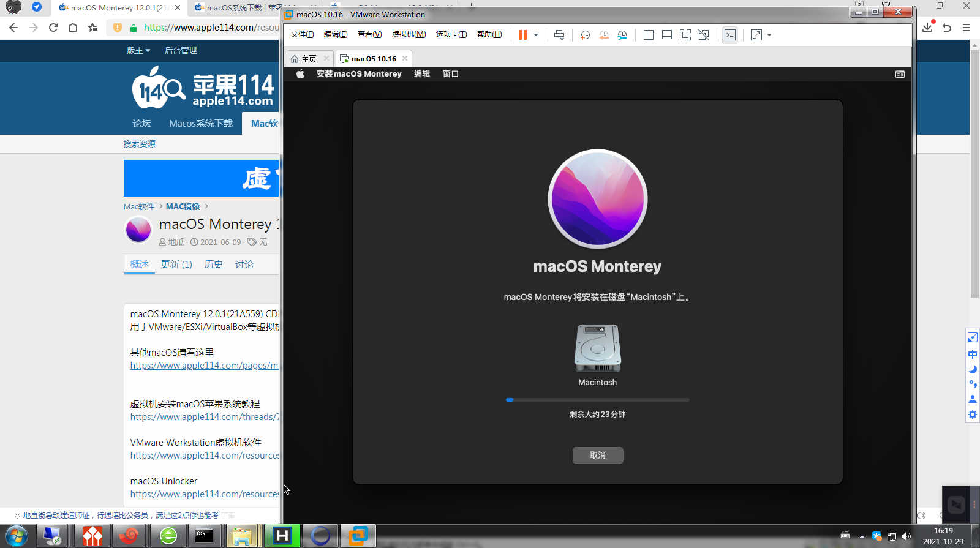
Task: Expand the stretch display dropdown arrow
Action: pos(769,35)
